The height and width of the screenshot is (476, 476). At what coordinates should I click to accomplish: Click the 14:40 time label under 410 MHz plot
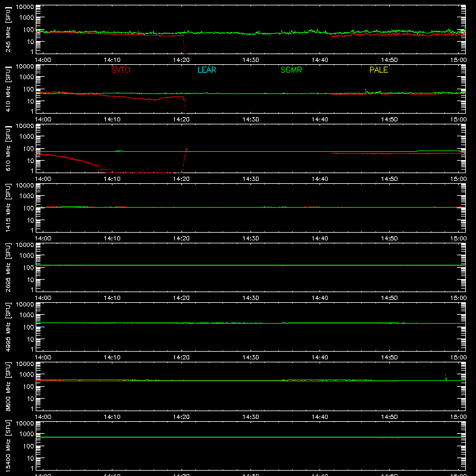coord(320,120)
